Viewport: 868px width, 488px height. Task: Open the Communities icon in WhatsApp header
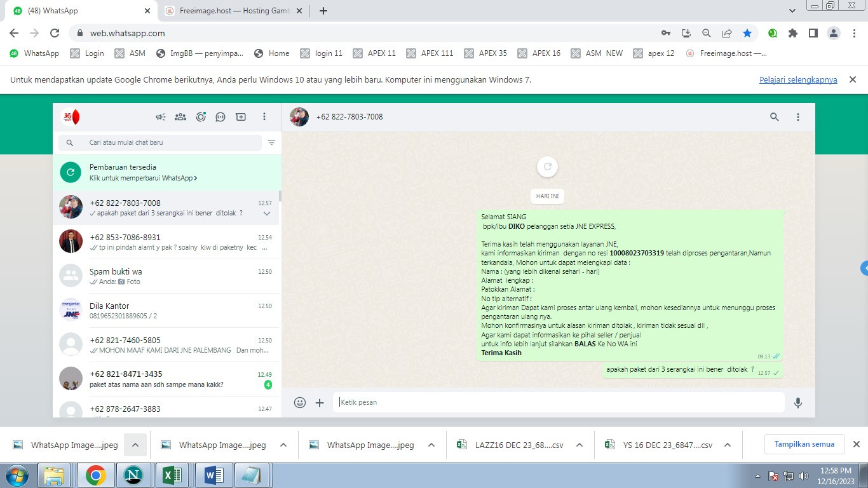point(180,117)
